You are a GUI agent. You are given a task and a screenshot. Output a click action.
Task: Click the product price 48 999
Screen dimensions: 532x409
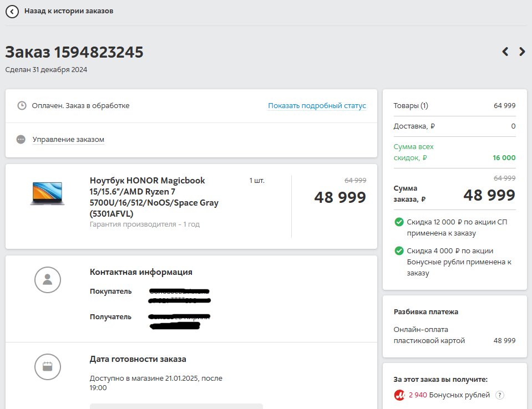[x=340, y=197]
